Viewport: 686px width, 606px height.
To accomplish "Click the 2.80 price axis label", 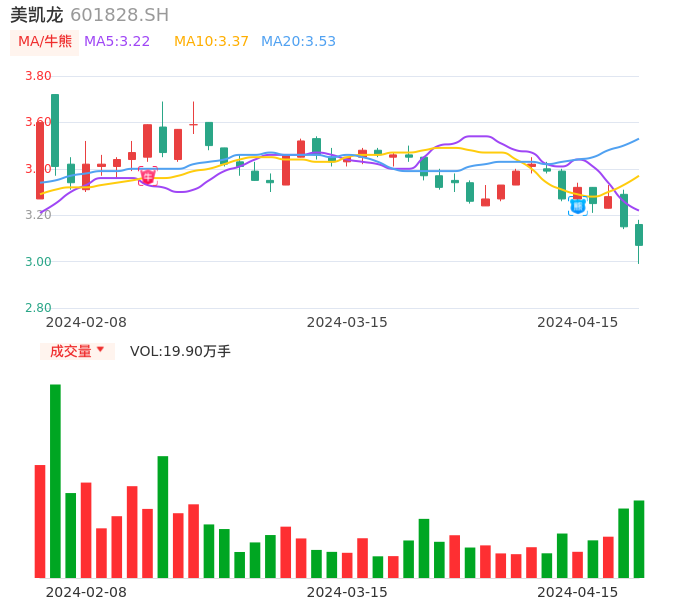I will (38, 308).
